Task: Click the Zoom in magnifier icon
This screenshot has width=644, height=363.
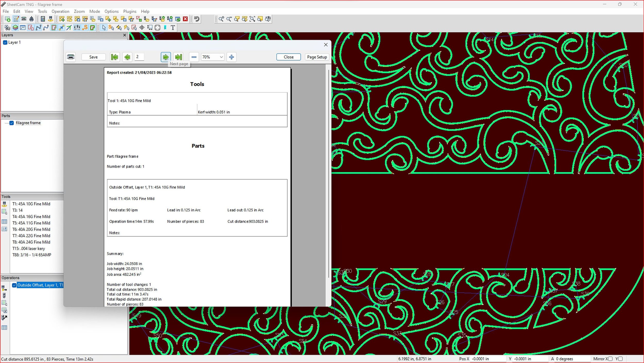Action: point(221,19)
